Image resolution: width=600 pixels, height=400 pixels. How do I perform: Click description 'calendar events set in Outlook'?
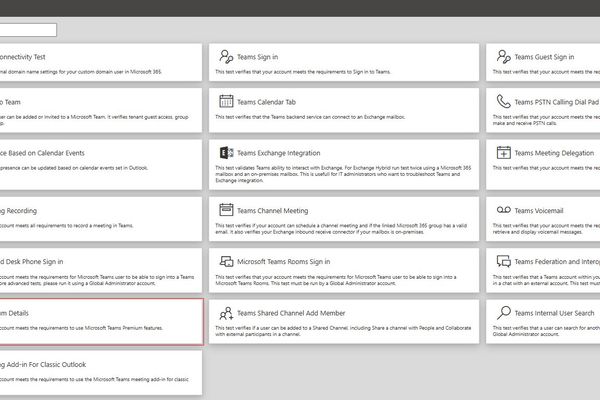(74, 168)
